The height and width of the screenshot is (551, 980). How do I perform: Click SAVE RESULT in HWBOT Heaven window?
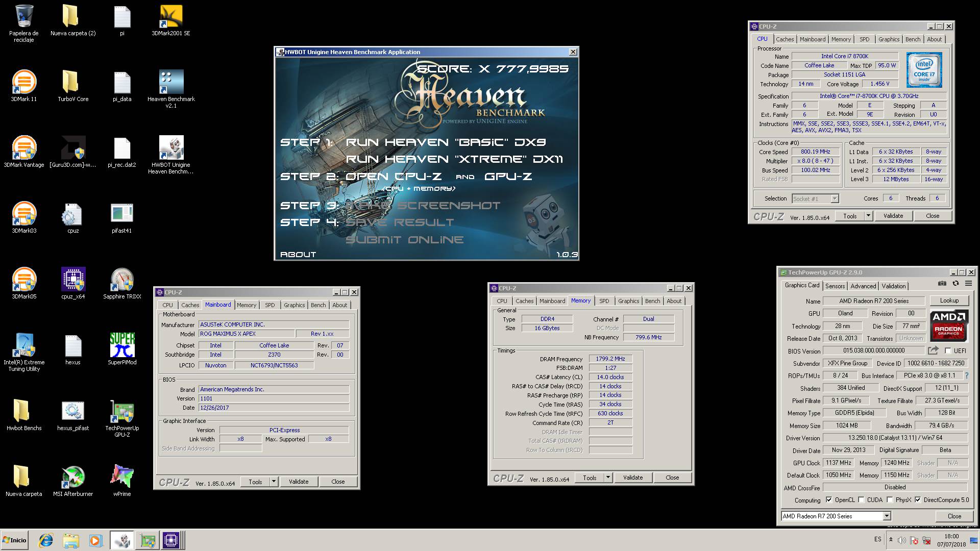[400, 222]
